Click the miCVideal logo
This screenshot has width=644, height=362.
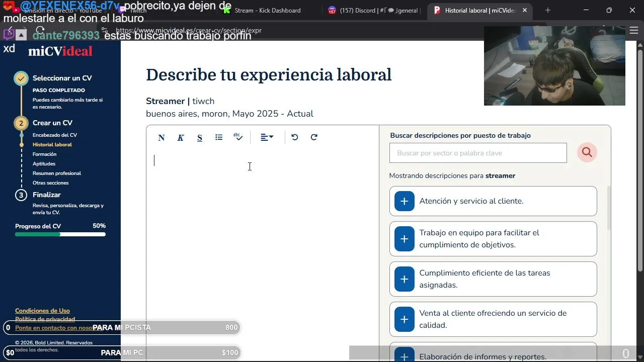[60, 51]
